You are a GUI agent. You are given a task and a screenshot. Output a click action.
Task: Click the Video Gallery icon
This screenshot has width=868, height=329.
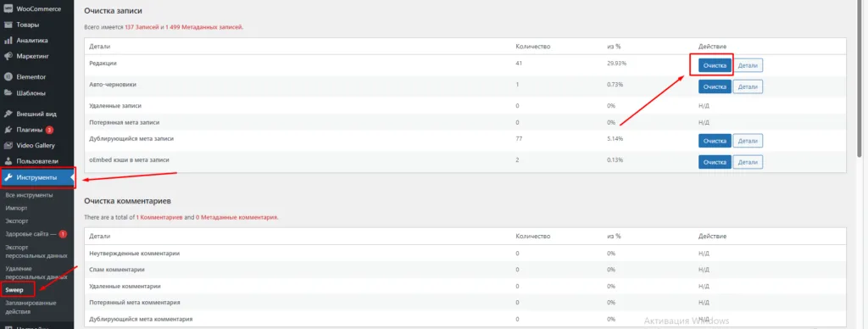(8, 145)
